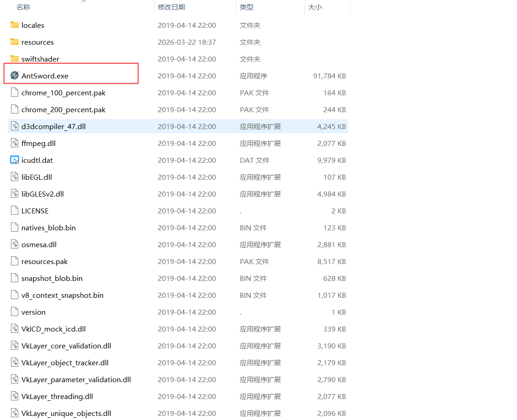
Task: Click the swiftshader folder icon
Action: (15, 58)
